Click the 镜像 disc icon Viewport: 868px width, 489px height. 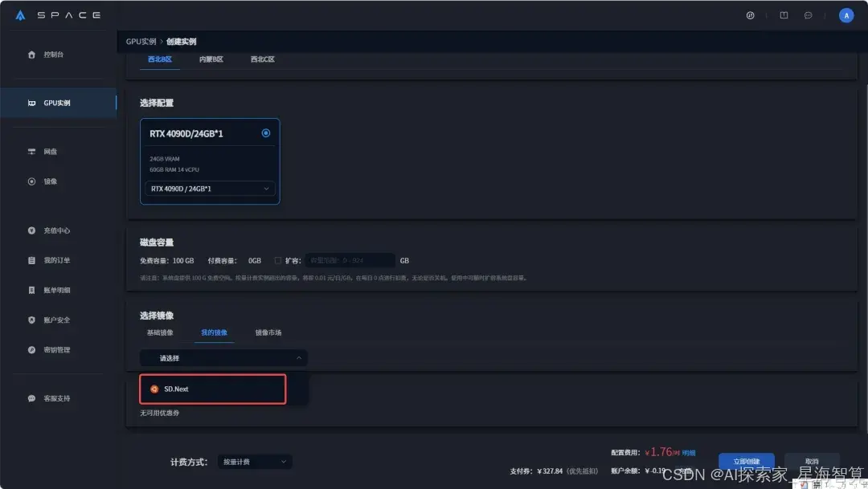(31, 181)
